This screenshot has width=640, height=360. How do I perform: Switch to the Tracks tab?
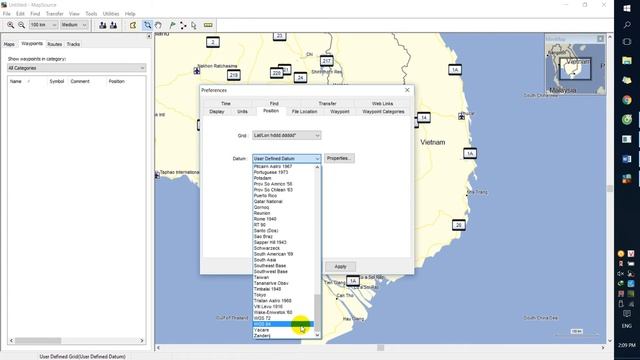[73, 44]
